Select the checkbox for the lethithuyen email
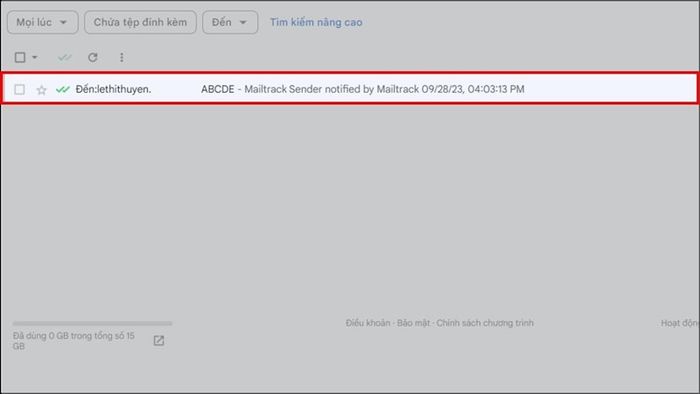 (20, 89)
